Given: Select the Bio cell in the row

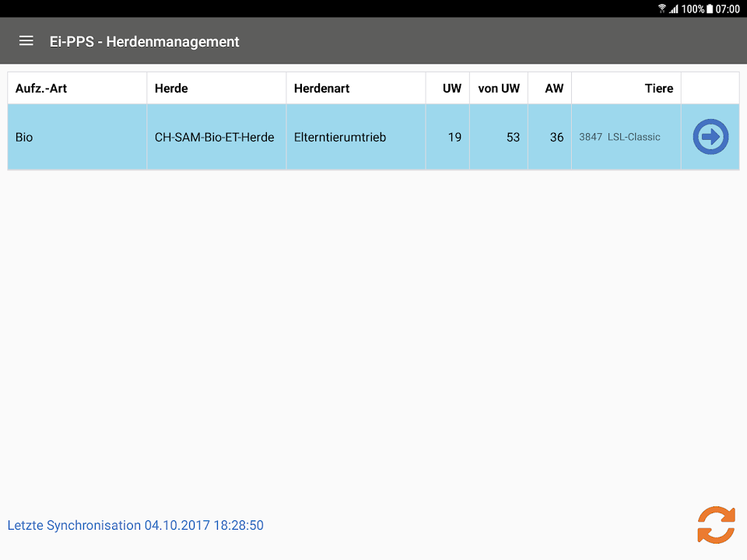Looking at the screenshot, I should [24, 137].
